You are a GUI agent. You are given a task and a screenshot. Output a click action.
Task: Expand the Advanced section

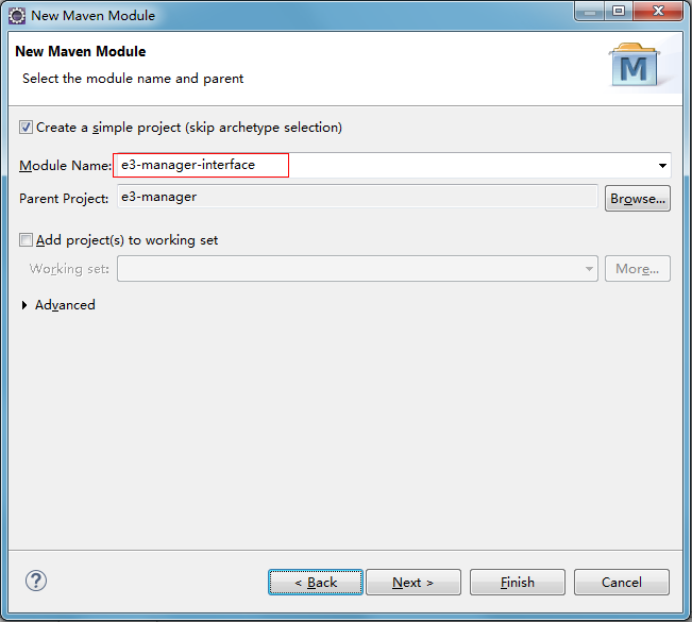tap(24, 305)
